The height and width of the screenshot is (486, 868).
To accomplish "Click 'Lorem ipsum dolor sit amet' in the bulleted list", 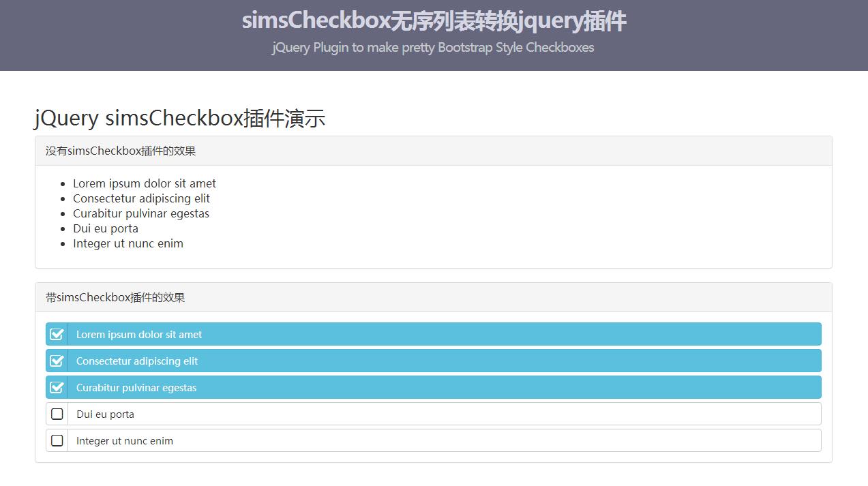I will (145, 183).
